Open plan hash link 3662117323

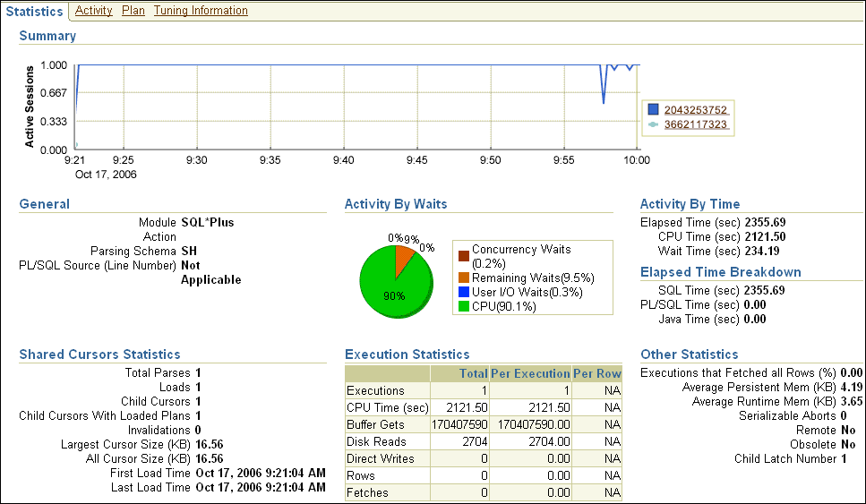tap(695, 124)
